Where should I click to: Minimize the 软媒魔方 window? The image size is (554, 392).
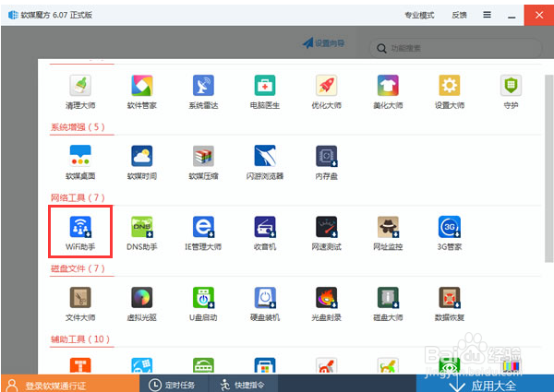pos(512,15)
